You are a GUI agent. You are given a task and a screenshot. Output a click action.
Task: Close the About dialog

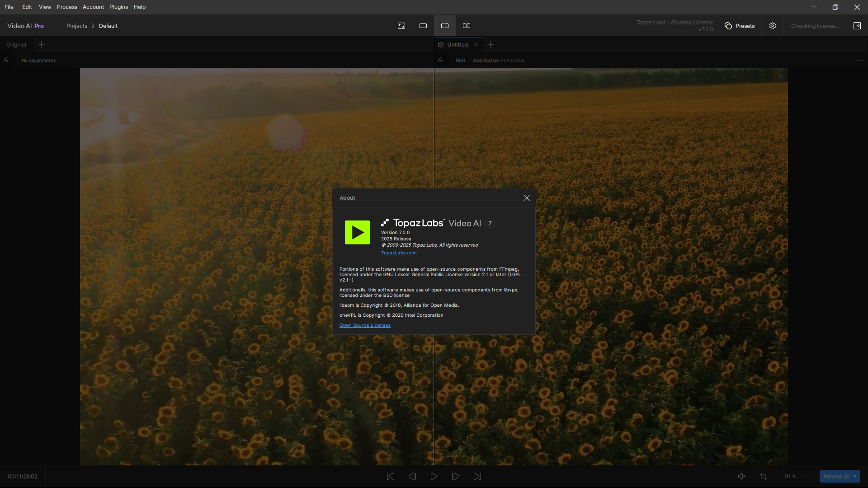(x=527, y=198)
